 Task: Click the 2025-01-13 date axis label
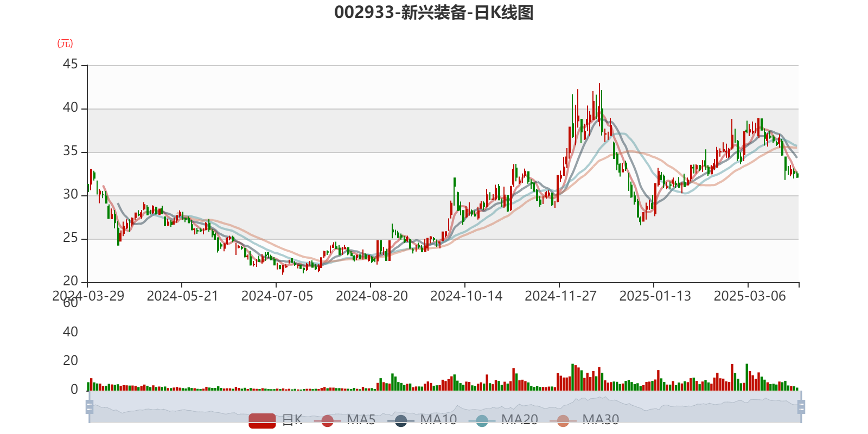(655, 296)
